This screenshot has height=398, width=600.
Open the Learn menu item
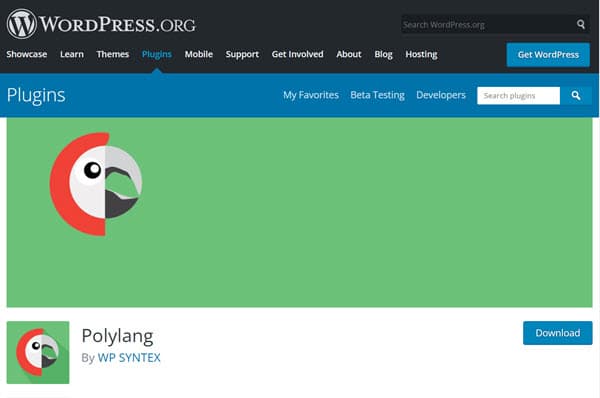coord(72,54)
